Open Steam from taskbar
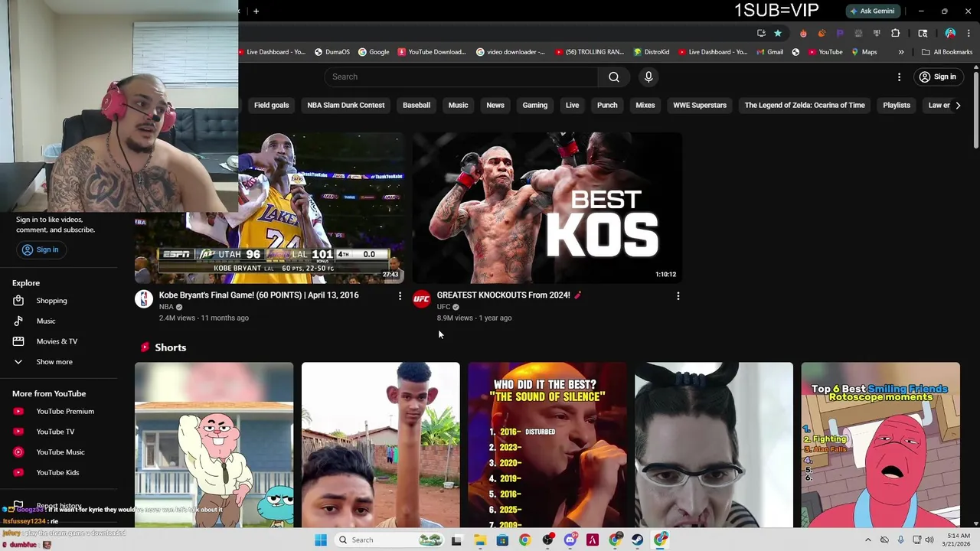Screen dimensions: 980x551 pos(637,540)
